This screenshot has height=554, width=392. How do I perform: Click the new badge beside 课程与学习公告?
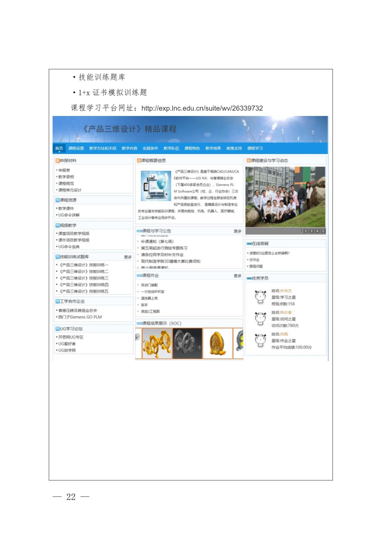click(x=139, y=231)
